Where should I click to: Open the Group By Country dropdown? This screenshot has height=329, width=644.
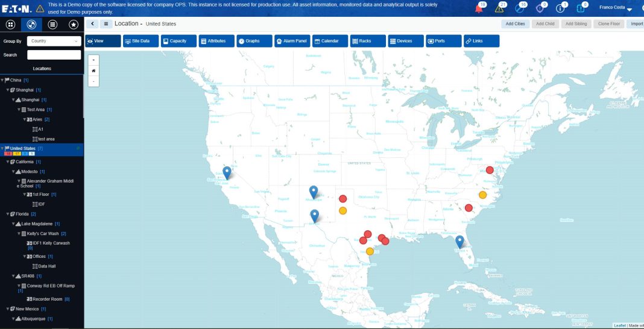(x=54, y=41)
